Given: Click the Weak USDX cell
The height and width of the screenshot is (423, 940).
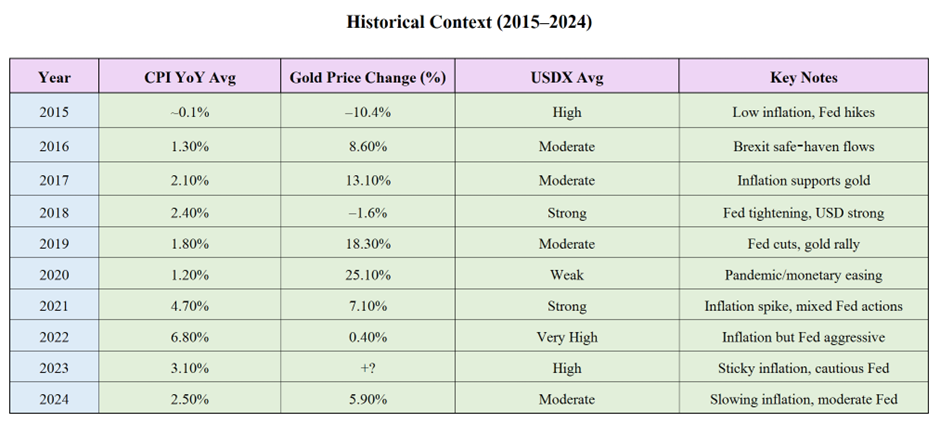Looking at the screenshot, I should (x=567, y=274).
